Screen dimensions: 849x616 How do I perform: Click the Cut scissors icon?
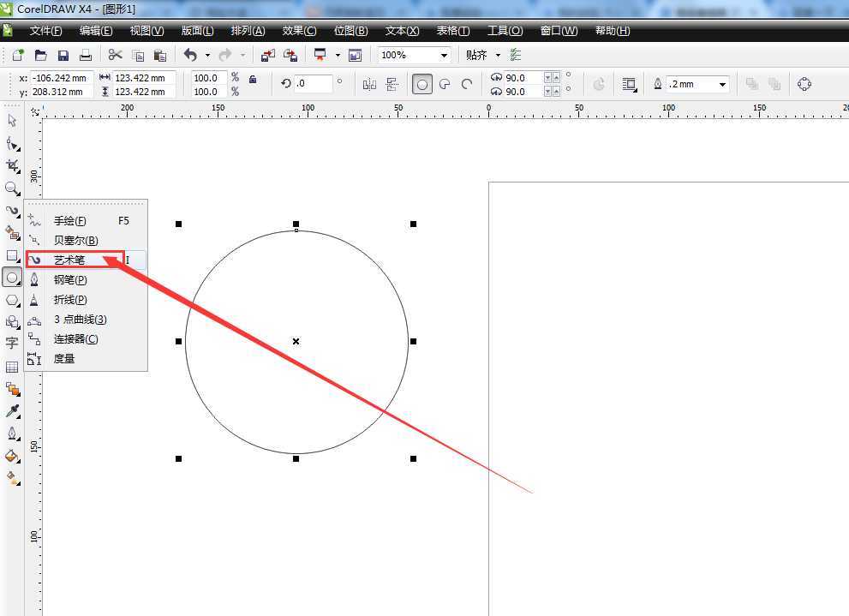(x=116, y=55)
